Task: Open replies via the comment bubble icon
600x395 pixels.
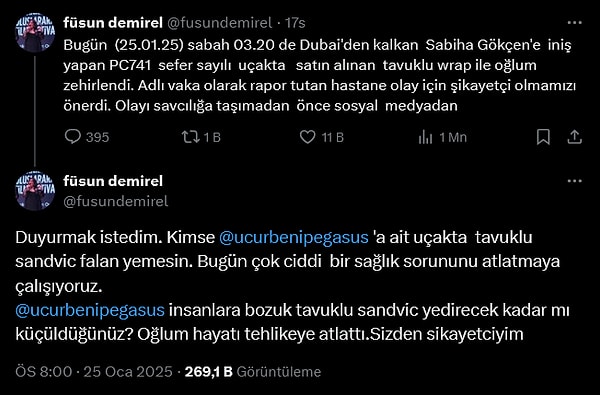Action: 73,137
